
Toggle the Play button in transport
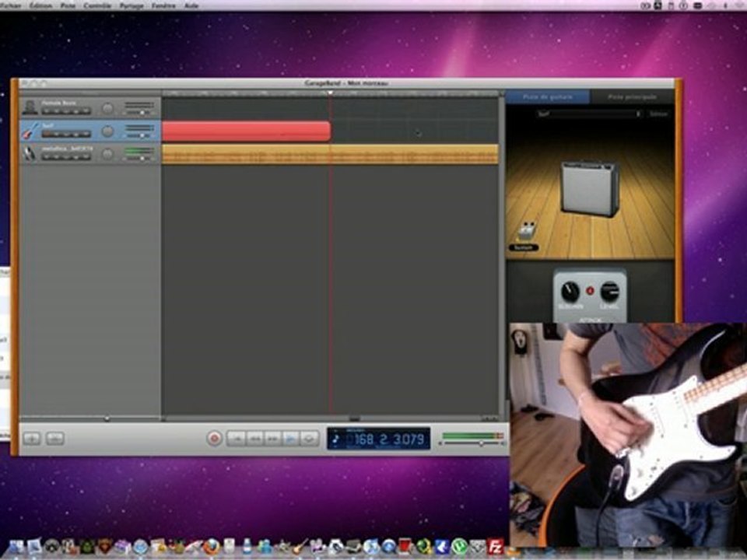(291, 438)
